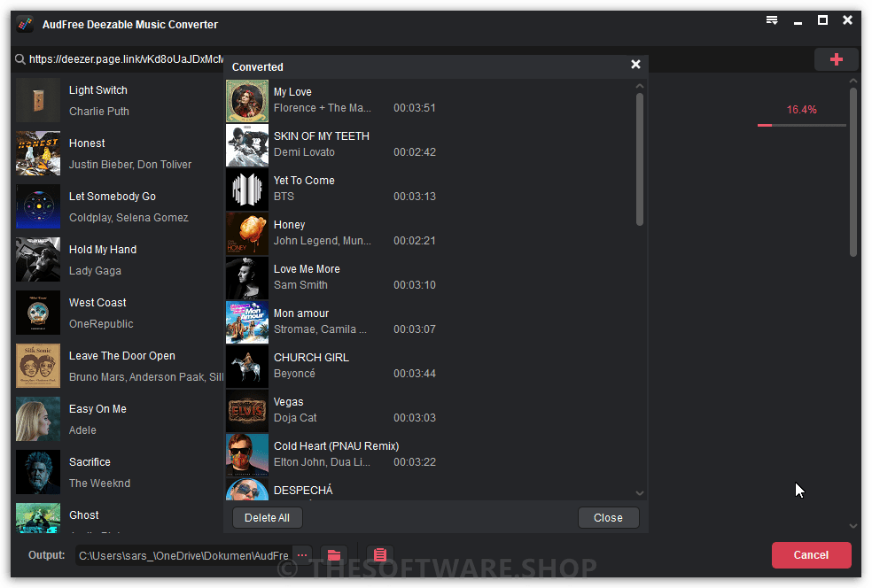Click the 16.4% conversion progress bar

(x=801, y=126)
